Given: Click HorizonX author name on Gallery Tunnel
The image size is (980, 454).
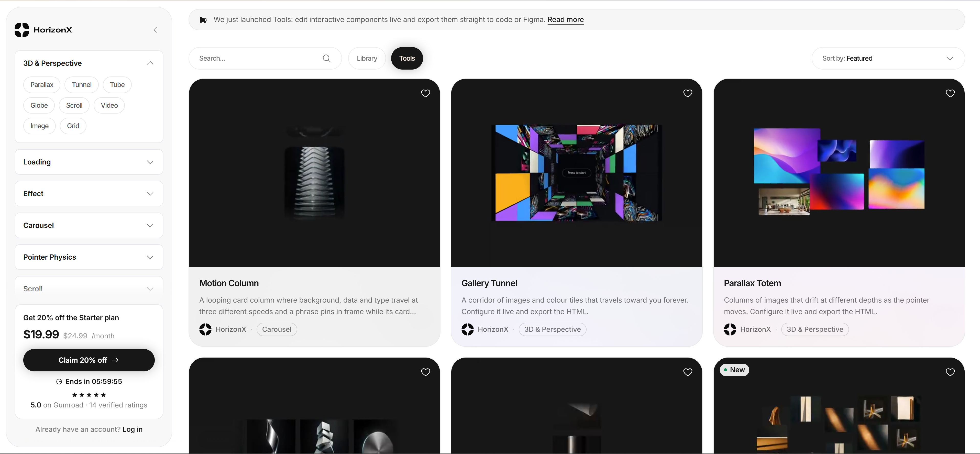Looking at the screenshot, I should pyautogui.click(x=493, y=329).
